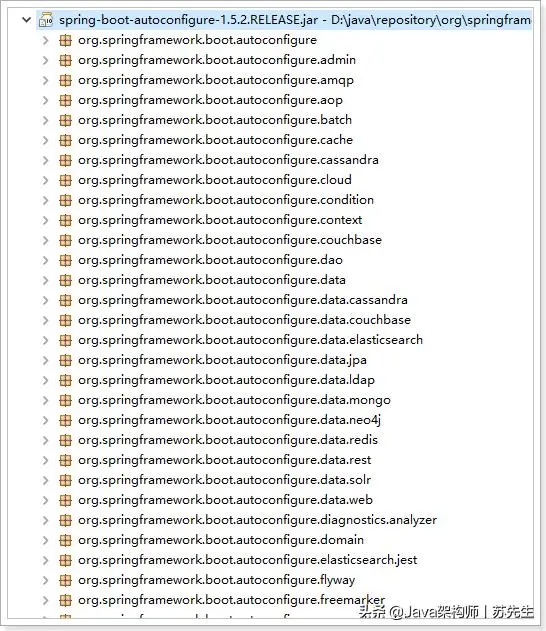Click package icon of autoconfigure.data.cassandra
This screenshot has width=546, height=631.
click(x=65, y=300)
